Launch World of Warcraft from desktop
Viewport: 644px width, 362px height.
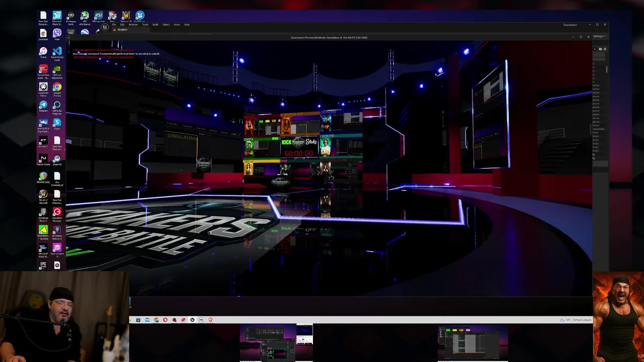click(43, 197)
